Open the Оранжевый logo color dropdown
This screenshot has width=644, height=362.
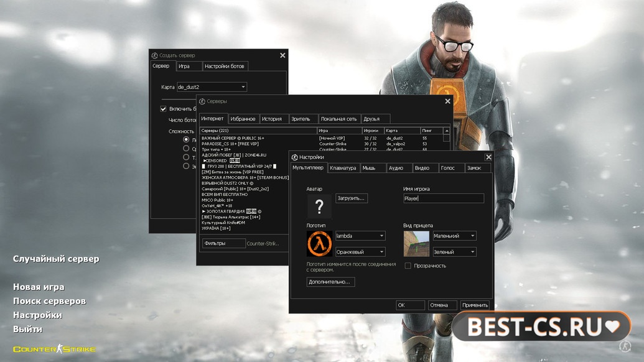point(360,251)
